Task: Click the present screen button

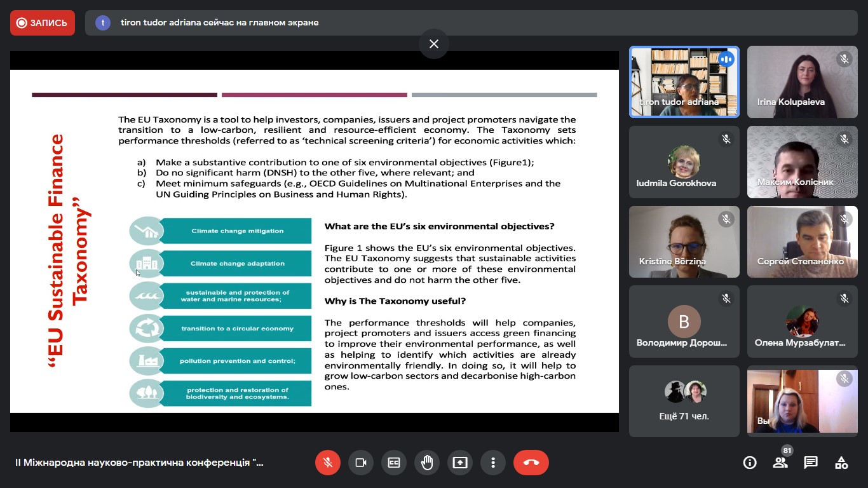Action: click(460, 463)
